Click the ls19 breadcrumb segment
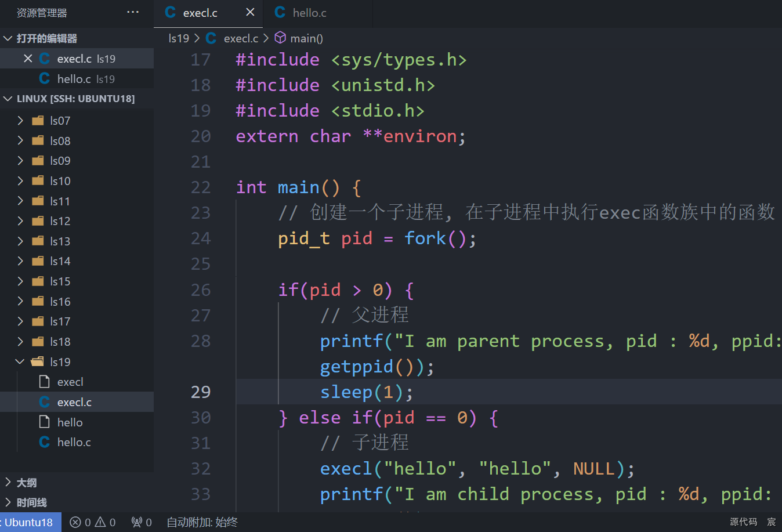This screenshot has height=532, width=782. coord(179,38)
